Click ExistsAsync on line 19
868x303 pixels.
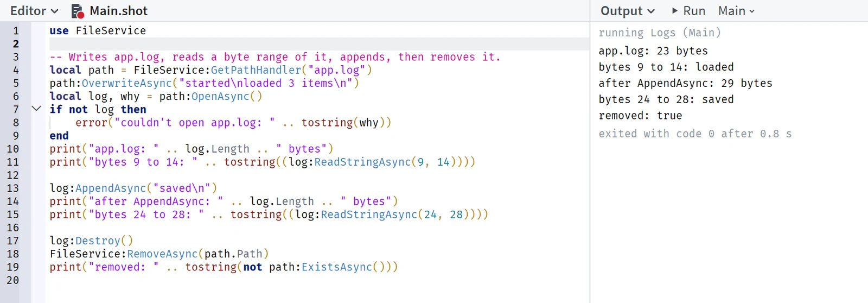337,267
